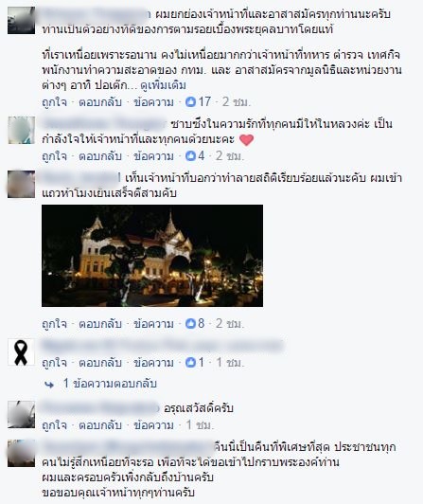Click the 2 ชม. timestamp on first comment
This screenshot has width=423, height=504.
point(236,102)
